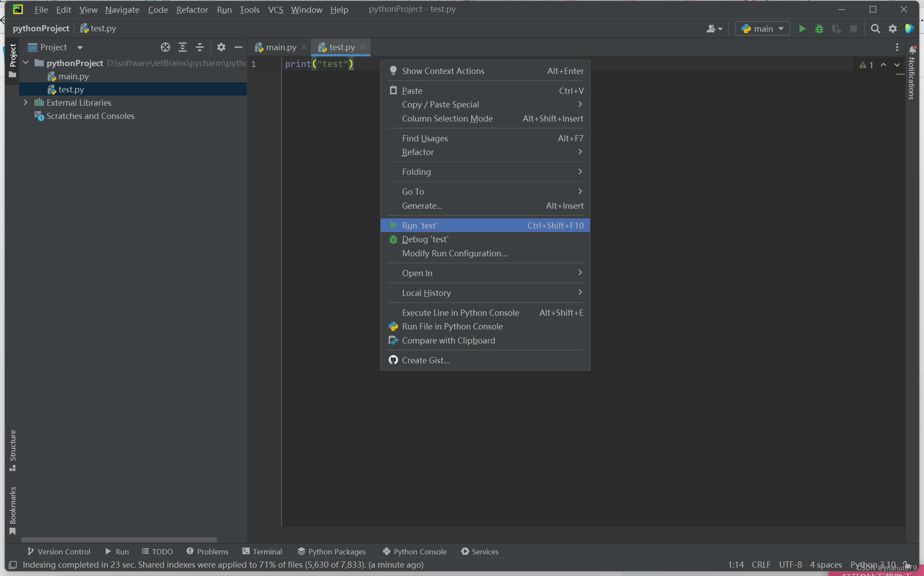Expand the Go To submenu
Viewport: 924px width, 576px height.
pos(485,192)
